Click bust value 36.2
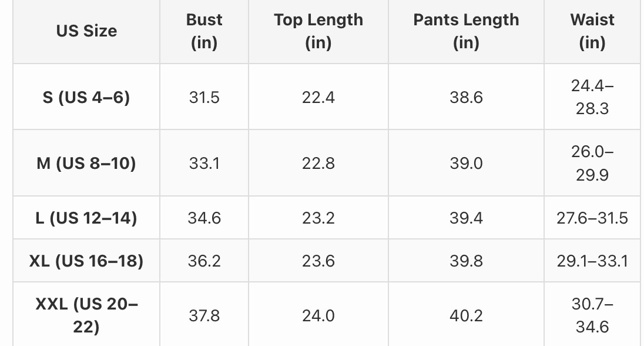Viewport: 644px width, 346px height. click(204, 261)
